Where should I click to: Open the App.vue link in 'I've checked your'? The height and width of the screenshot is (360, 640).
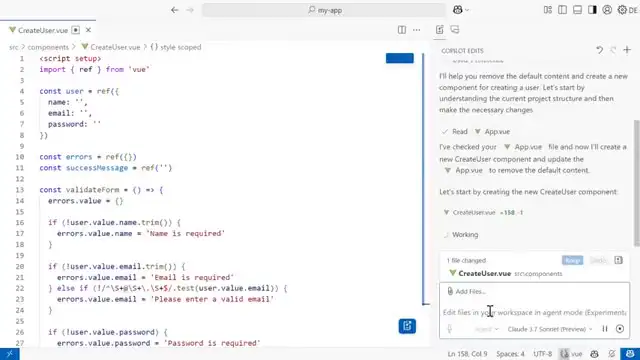pos(523,147)
